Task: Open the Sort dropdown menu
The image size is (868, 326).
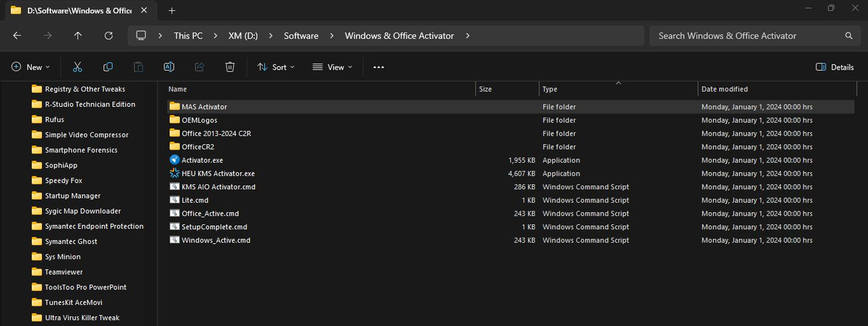Action: pos(276,67)
